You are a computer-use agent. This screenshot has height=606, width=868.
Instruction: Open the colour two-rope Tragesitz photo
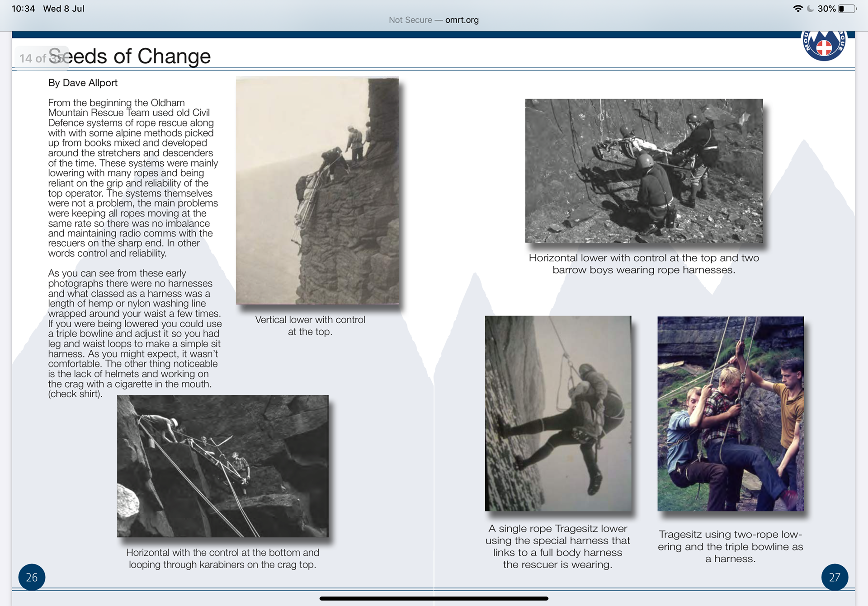(731, 414)
